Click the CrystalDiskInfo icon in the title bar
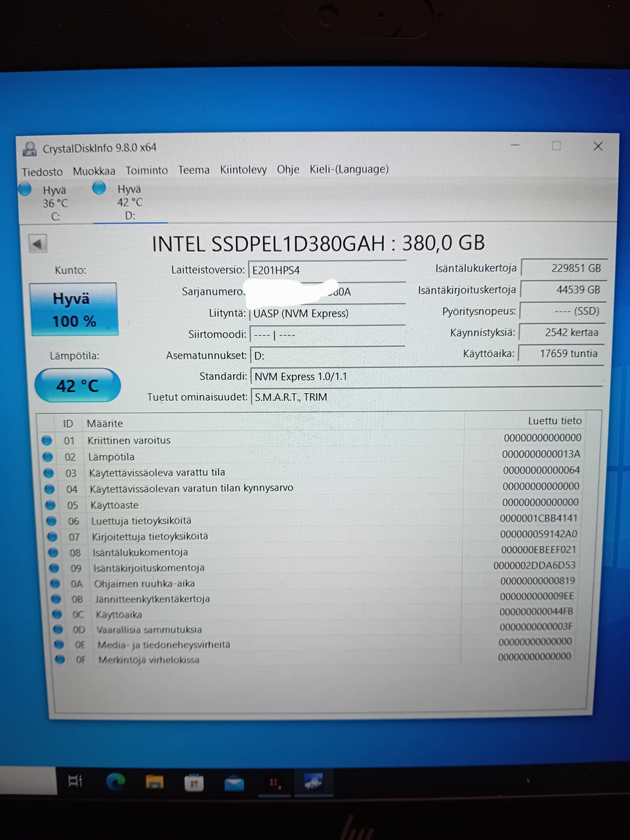 point(30,149)
